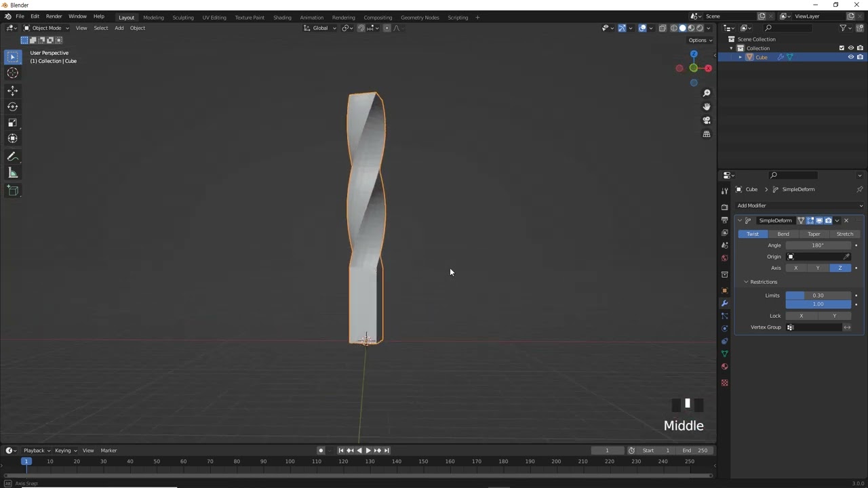Open the Texture properties tab

[x=724, y=383]
